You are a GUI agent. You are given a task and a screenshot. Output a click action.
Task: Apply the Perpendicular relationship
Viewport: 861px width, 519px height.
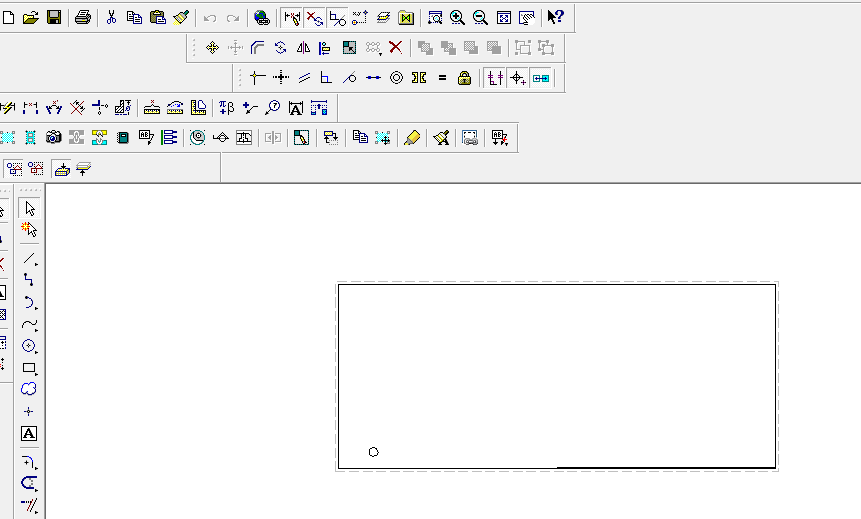(x=326, y=78)
